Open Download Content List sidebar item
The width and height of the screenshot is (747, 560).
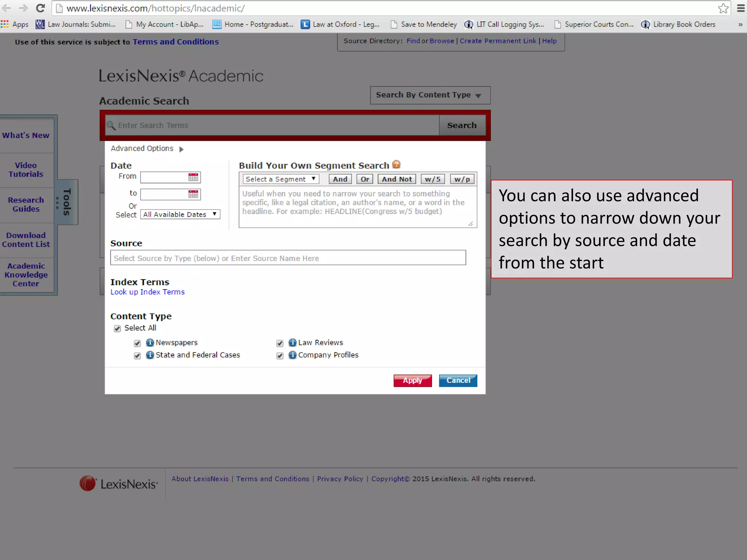26,240
